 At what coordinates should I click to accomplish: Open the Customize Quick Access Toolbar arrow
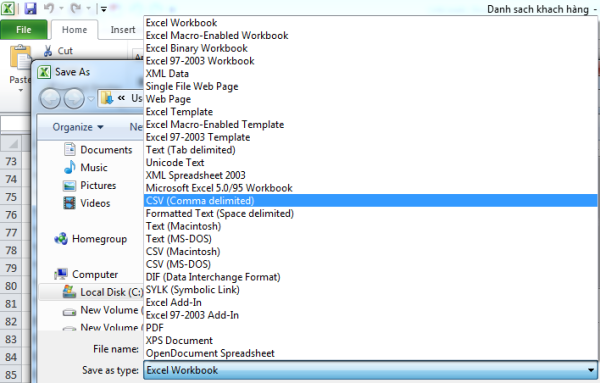tap(104, 9)
